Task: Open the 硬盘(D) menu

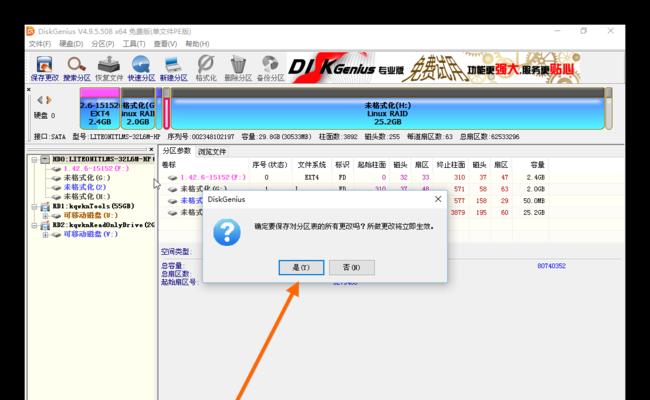Action: 71,44
